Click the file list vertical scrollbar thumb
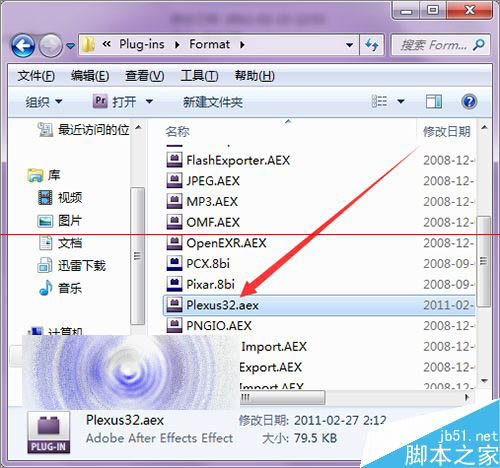The width and height of the screenshot is (500, 468). (484, 261)
